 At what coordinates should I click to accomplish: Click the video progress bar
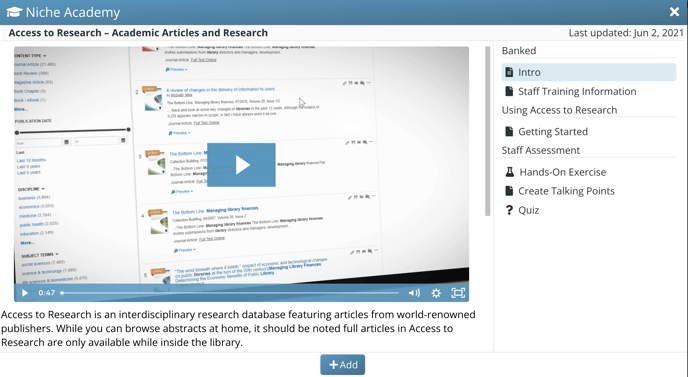(230, 293)
